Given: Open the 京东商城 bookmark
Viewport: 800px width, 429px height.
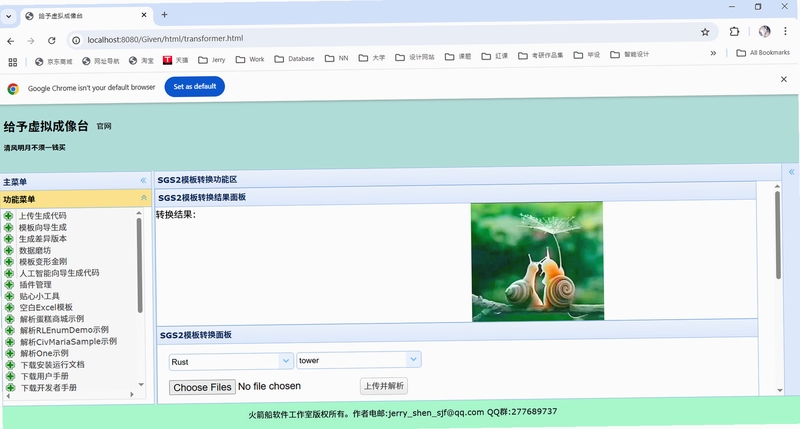Looking at the screenshot, I should (54, 62).
